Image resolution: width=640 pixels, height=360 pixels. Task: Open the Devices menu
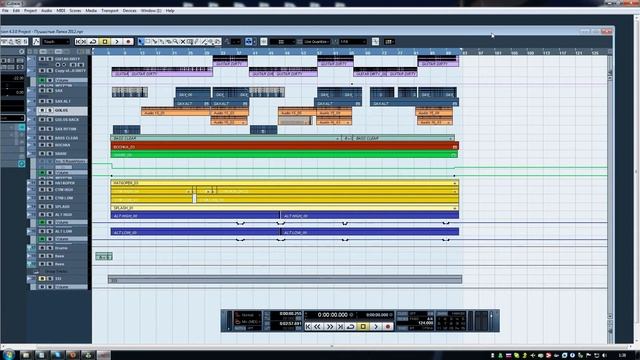pos(129,11)
